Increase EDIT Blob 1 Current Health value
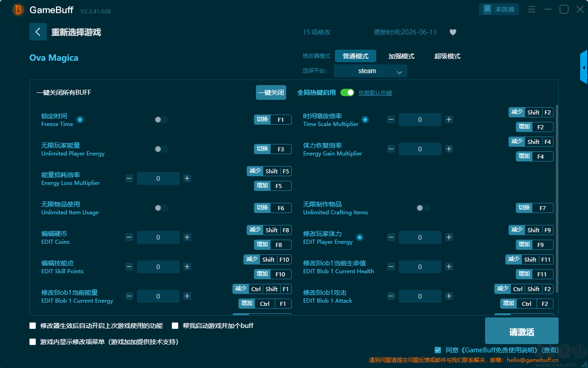The image size is (588, 368). point(449,267)
